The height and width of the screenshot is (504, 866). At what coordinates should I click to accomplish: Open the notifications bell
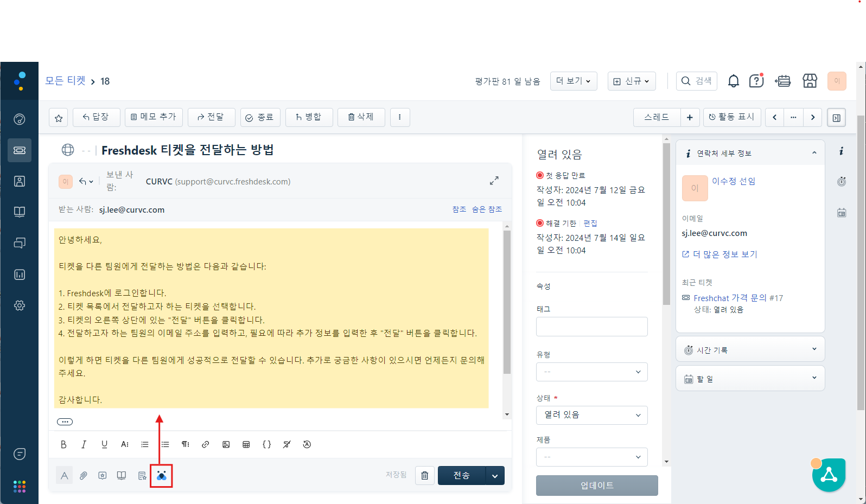click(x=733, y=81)
